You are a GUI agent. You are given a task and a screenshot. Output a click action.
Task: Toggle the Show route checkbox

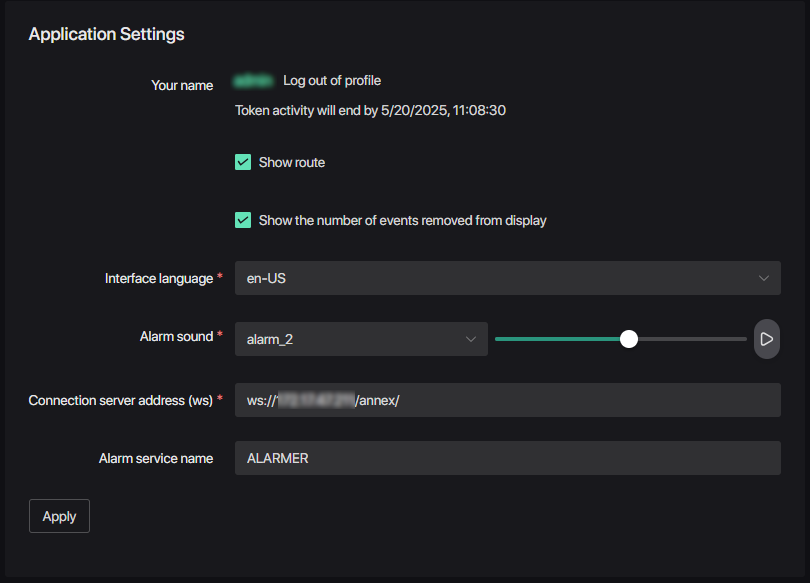click(243, 162)
